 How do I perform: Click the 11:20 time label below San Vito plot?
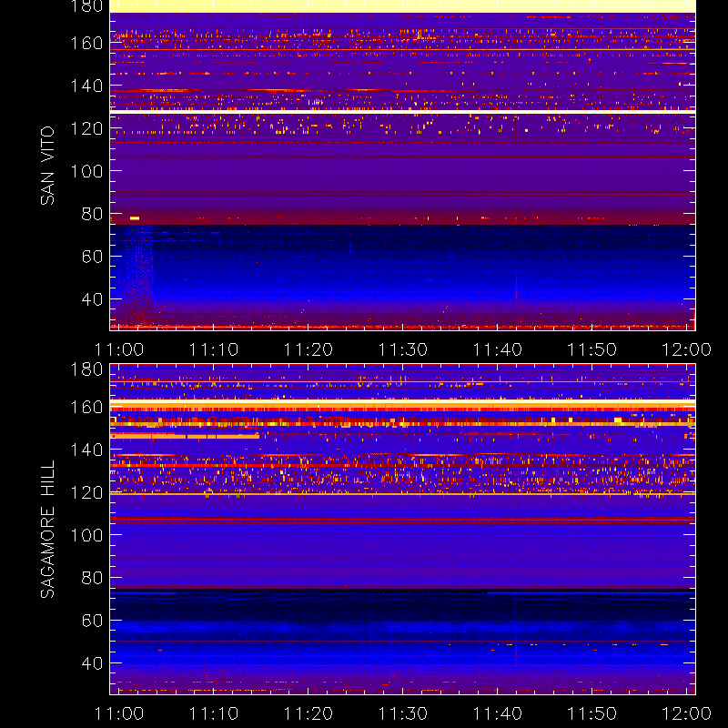click(308, 349)
